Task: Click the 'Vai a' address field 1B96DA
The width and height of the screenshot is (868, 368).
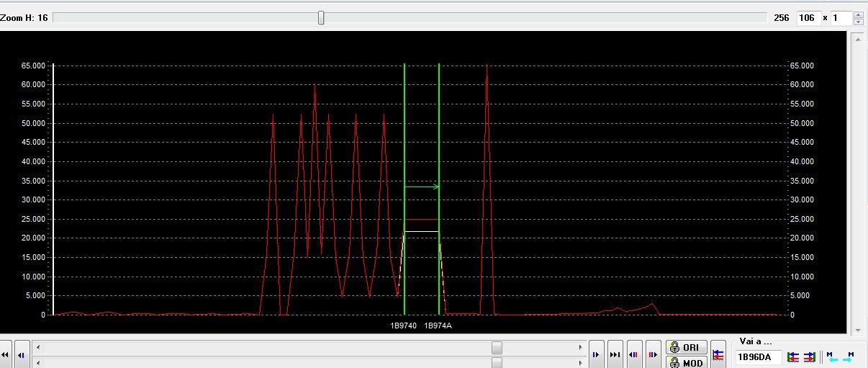Action: 758,356
